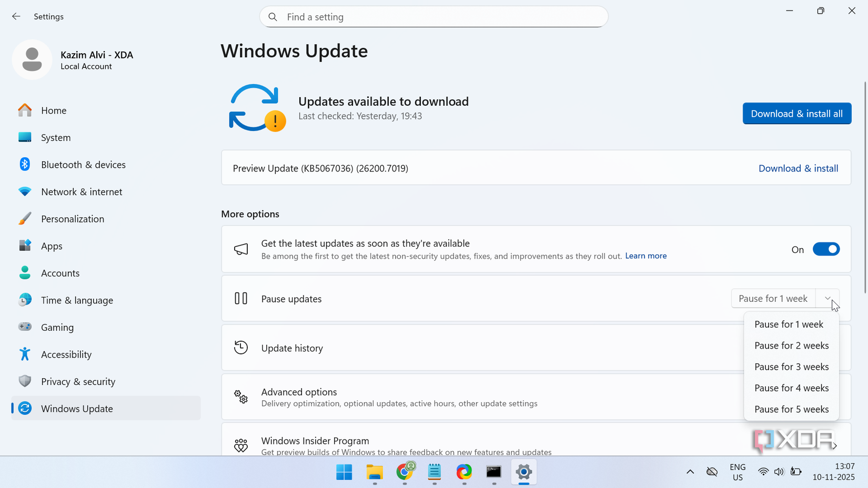Turn off latest updates toggle
868x488 pixels.
click(x=826, y=249)
